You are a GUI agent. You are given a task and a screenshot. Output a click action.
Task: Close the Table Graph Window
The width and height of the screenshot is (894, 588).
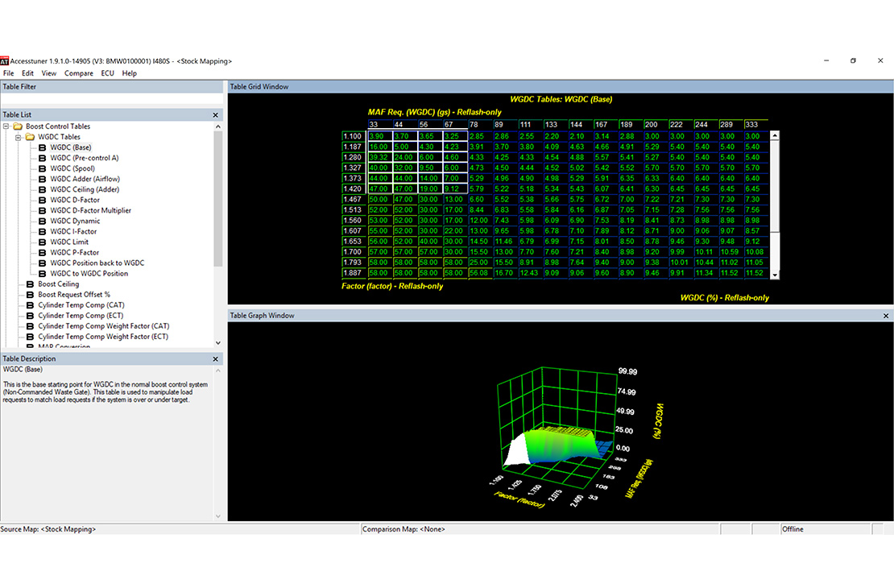886,316
